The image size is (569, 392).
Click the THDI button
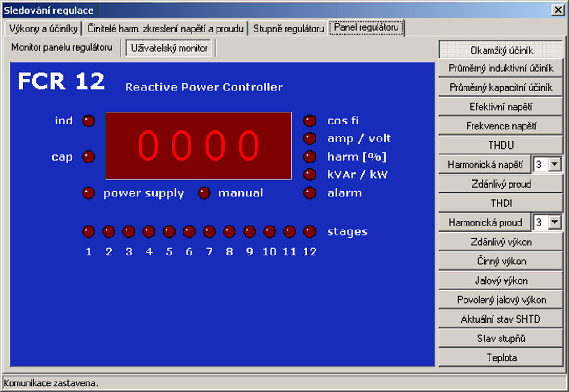(501, 203)
